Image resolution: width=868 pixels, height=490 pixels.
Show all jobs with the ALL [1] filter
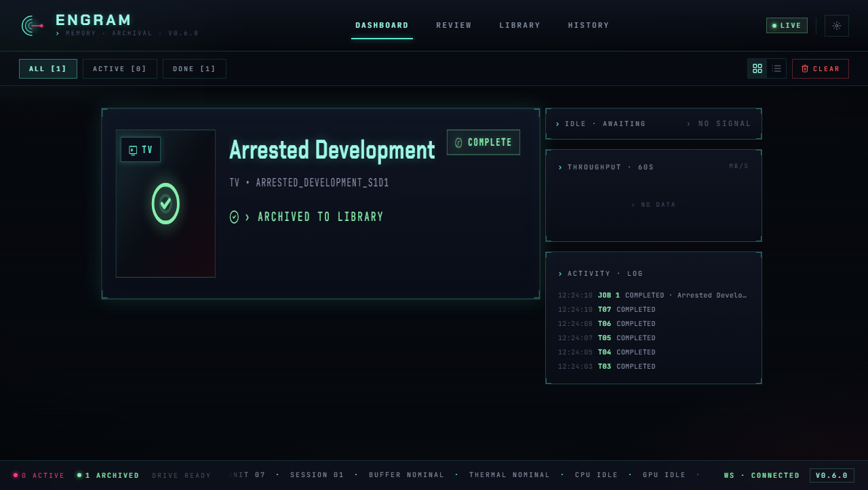coord(48,68)
